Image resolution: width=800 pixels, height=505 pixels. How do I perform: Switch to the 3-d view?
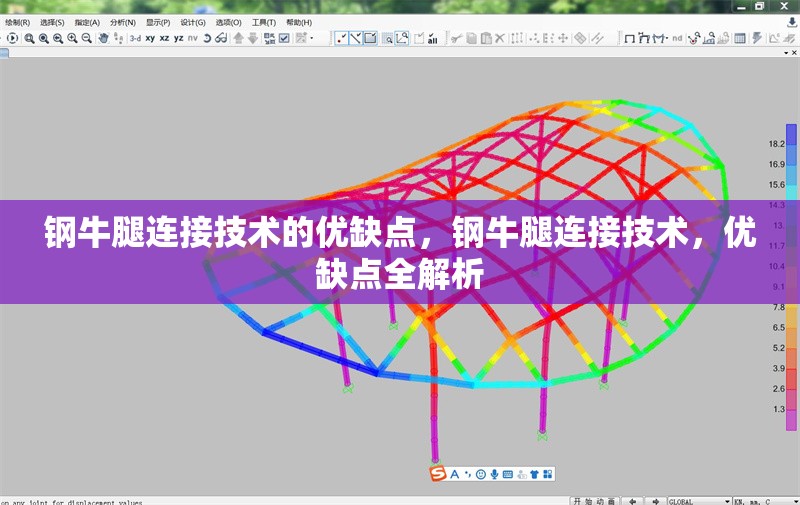(134, 38)
